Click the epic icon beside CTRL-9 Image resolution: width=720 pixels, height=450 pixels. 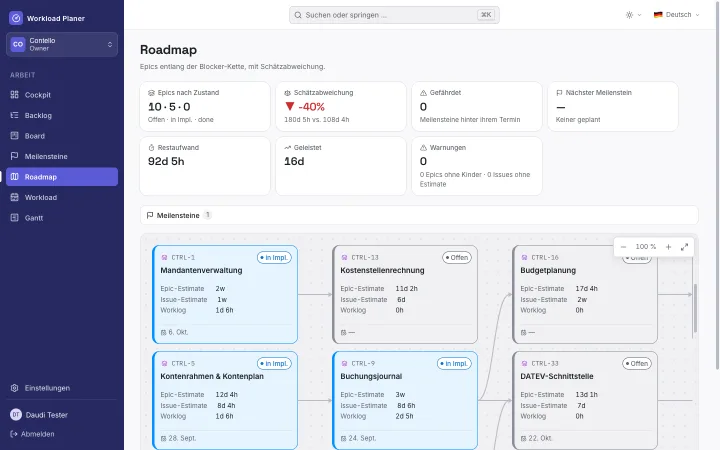tap(344, 364)
